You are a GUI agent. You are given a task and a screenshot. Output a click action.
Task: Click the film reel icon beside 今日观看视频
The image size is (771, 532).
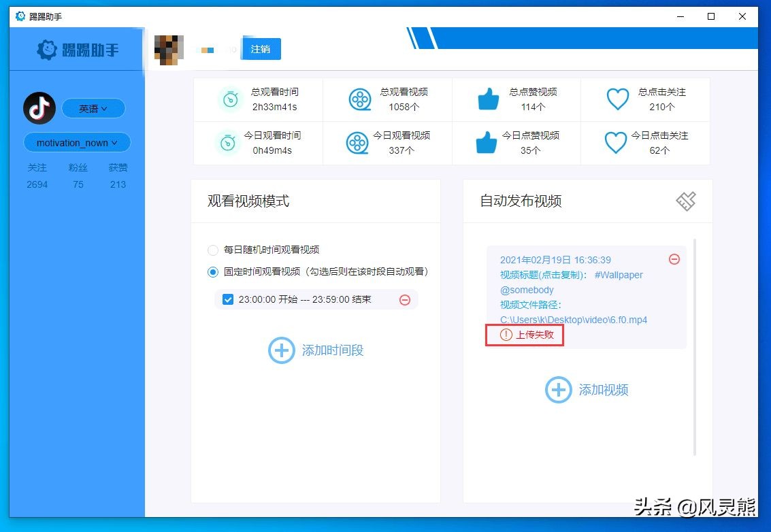click(x=359, y=142)
